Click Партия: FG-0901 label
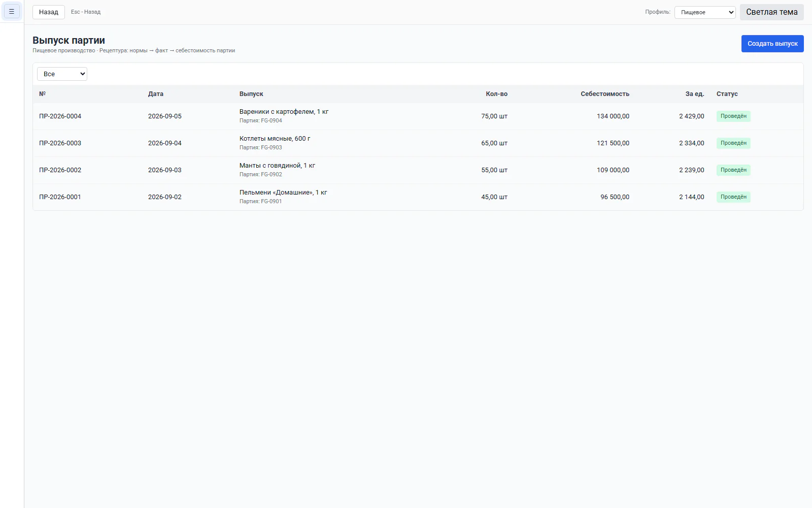This screenshot has height=508, width=812. (x=261, y=202)
